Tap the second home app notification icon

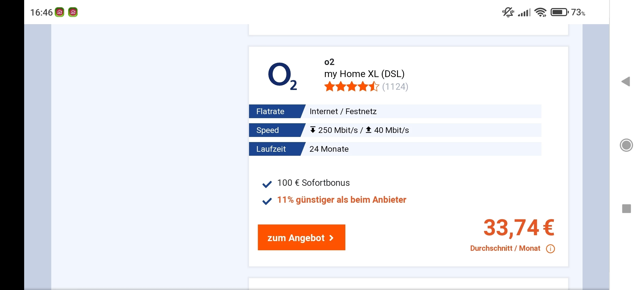73,12
